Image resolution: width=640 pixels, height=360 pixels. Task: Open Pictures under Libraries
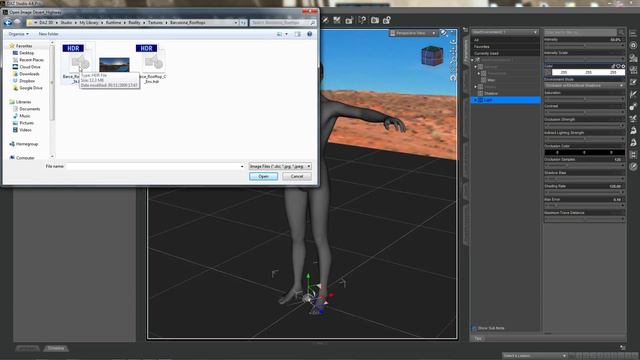point(24,123)
